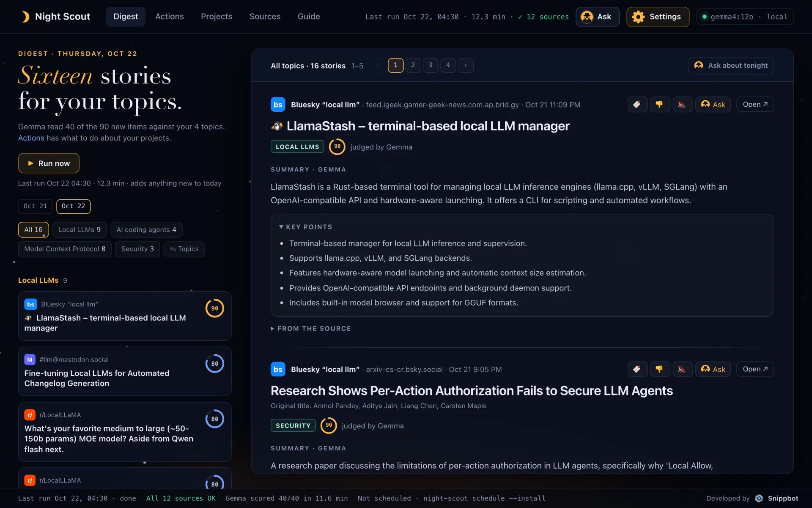Click the Snippbot logo in the footer
The width and height of the screenshot is (812, 508).
click(x=759, y=498)
